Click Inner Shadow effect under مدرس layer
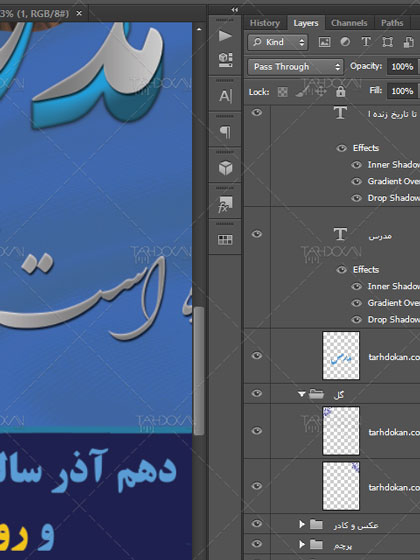 [394, 286]
